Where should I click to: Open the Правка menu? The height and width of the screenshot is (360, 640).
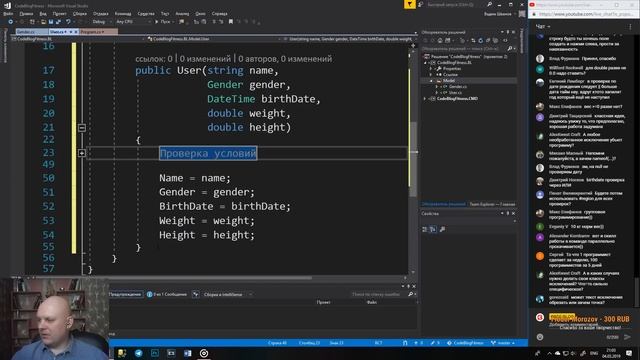pos(26,14)
